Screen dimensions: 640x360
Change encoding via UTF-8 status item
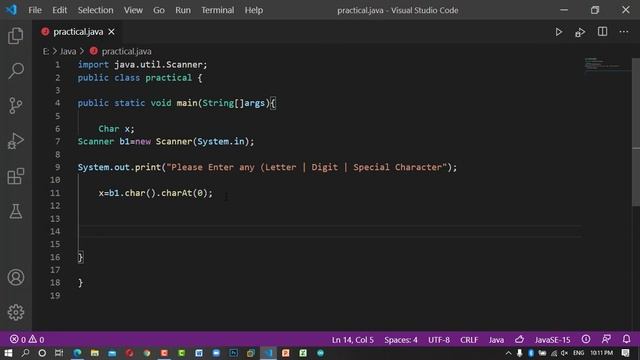click(x=439, y=340)
